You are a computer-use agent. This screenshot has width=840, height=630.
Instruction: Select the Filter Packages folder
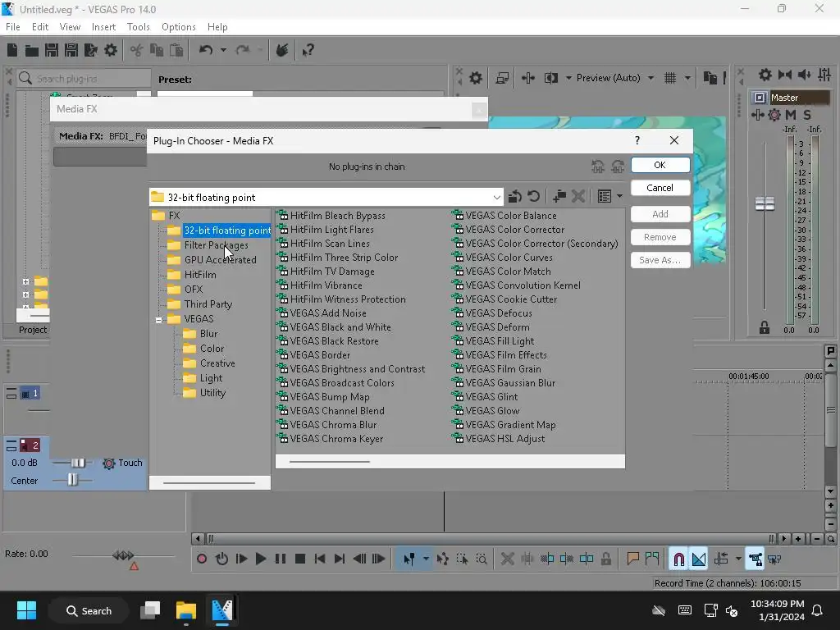point(216,244)
